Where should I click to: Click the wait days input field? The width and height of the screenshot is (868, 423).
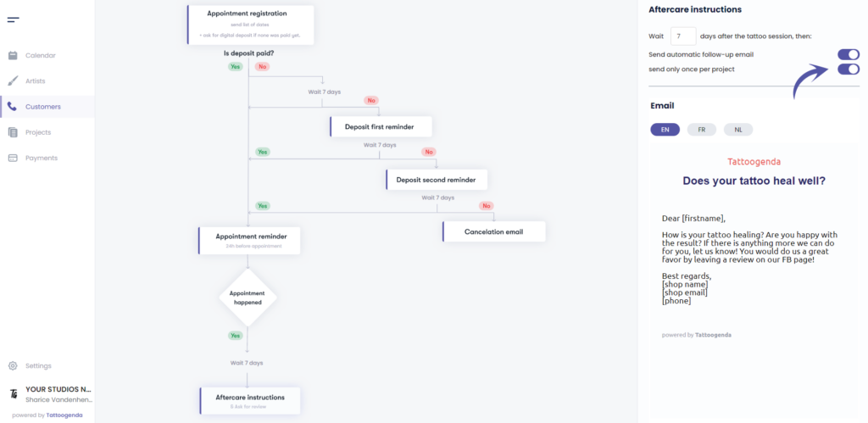tap(682, 36)
